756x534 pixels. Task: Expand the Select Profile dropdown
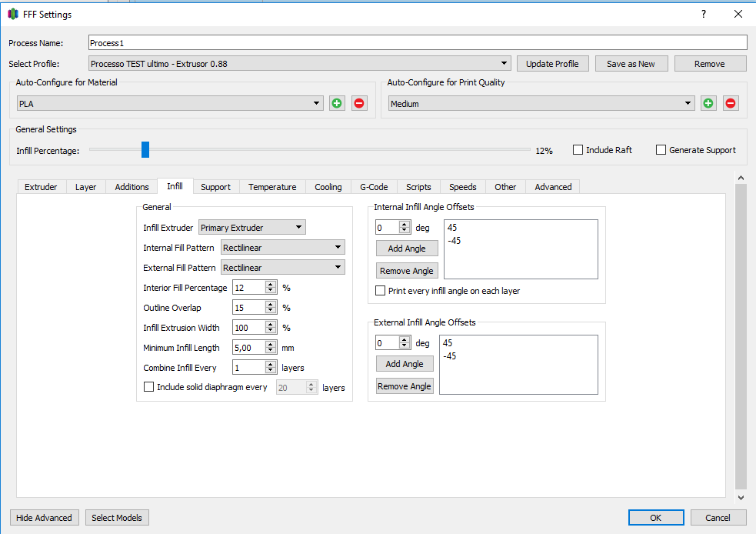tap(300, 63)
